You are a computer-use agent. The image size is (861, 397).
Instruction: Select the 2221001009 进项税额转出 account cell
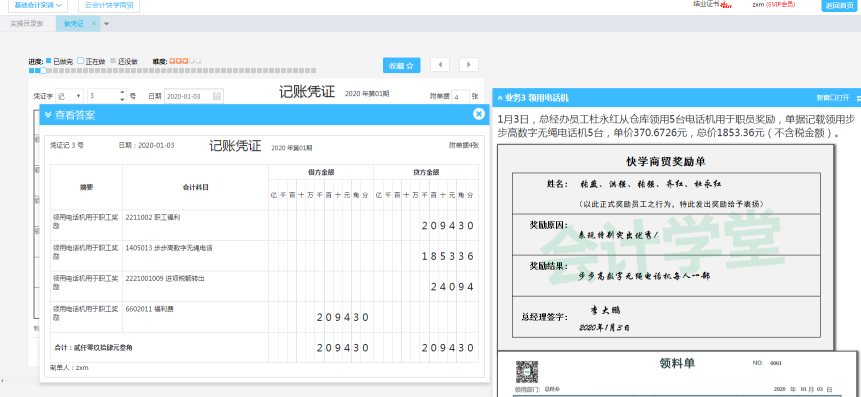coord(195,286)
